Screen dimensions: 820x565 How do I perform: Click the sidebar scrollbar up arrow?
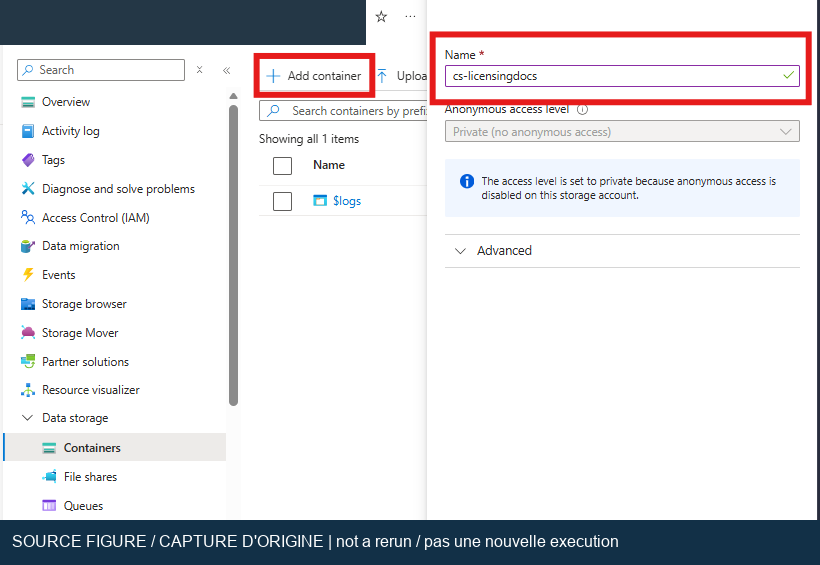[233, 96]
